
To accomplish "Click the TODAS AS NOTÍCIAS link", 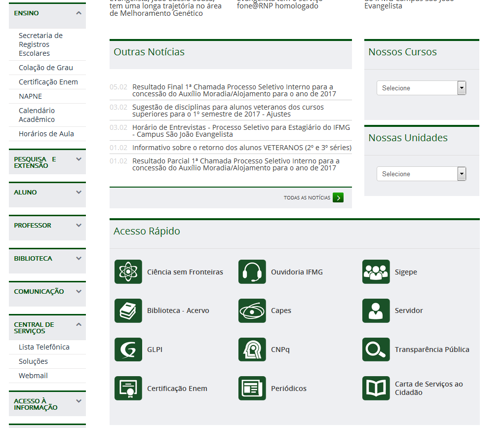I will pyautogui.click(x=307, y=198).
